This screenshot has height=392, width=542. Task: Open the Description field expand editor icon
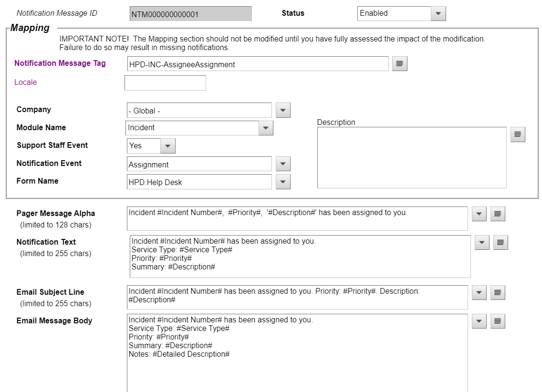tap(518, 135)
